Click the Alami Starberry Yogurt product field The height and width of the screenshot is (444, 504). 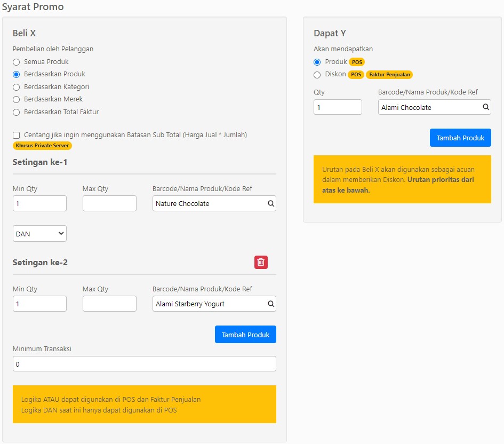point(214,304)
